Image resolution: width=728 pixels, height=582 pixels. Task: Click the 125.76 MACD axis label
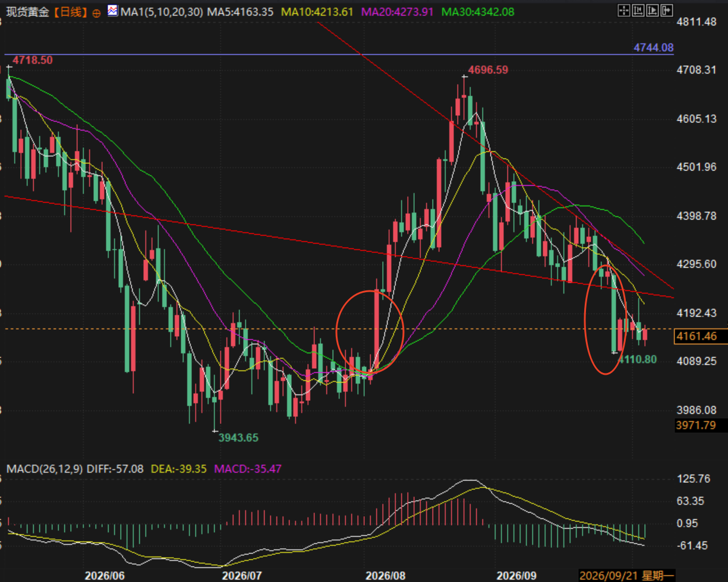[x=692, y=479]
